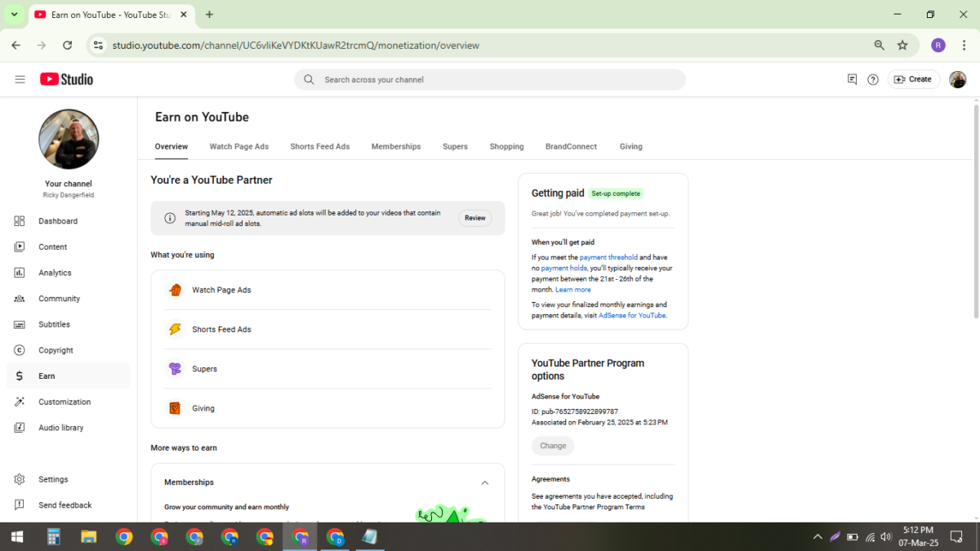Click the ID pub-7652758922899787 text
Viewport: 980px width, 551px height.
[575, 411]
